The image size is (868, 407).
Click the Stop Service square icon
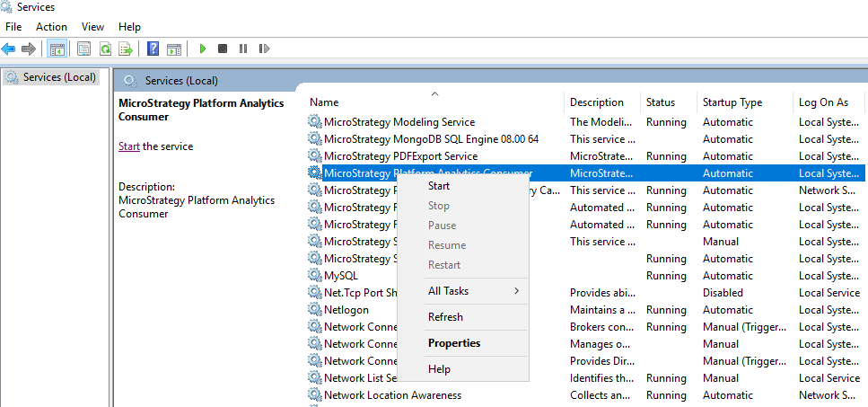(223, 49)
